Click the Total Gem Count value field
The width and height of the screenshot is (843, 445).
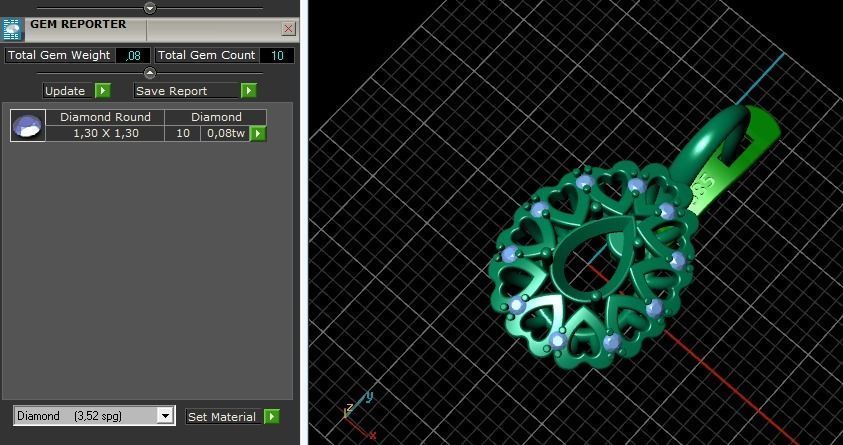pyautogui.click(x=277, y=55)
